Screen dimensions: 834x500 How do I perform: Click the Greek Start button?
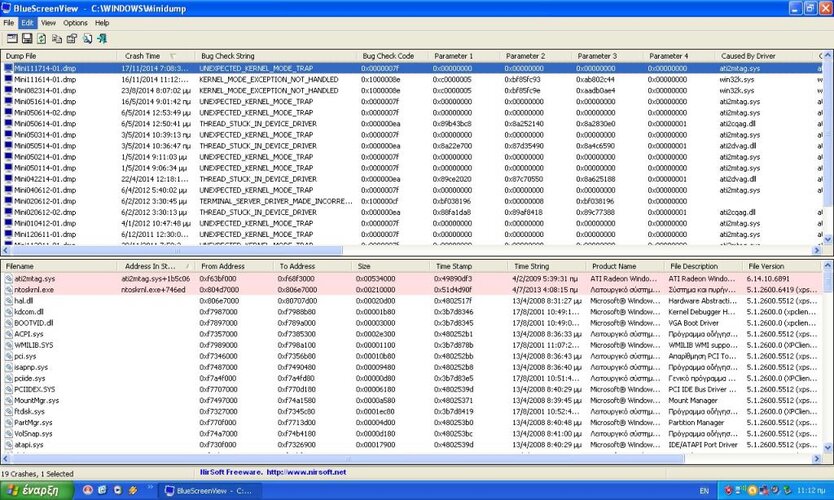coord(36,490)
